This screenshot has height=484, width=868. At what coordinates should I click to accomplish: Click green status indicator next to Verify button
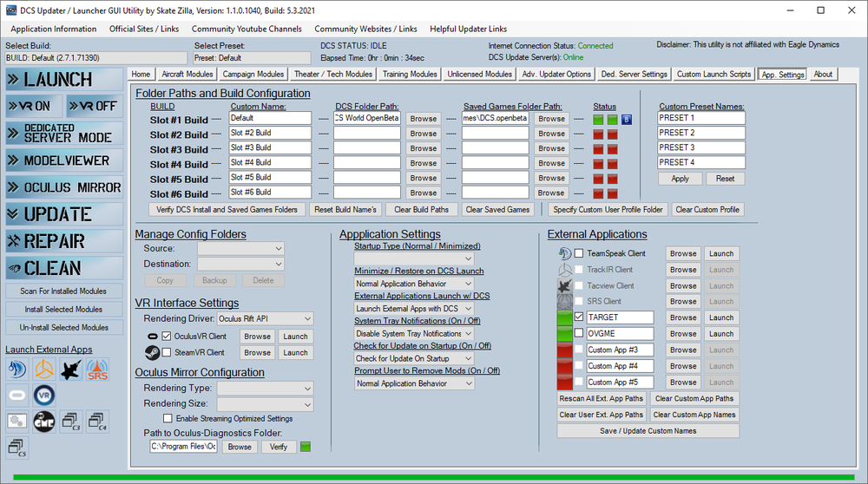305,447
